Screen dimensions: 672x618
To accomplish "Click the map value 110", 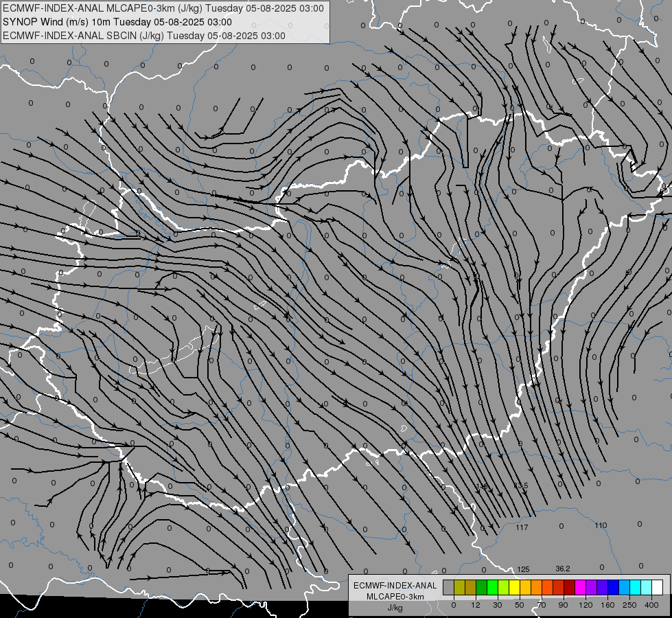I will [601, 525].
